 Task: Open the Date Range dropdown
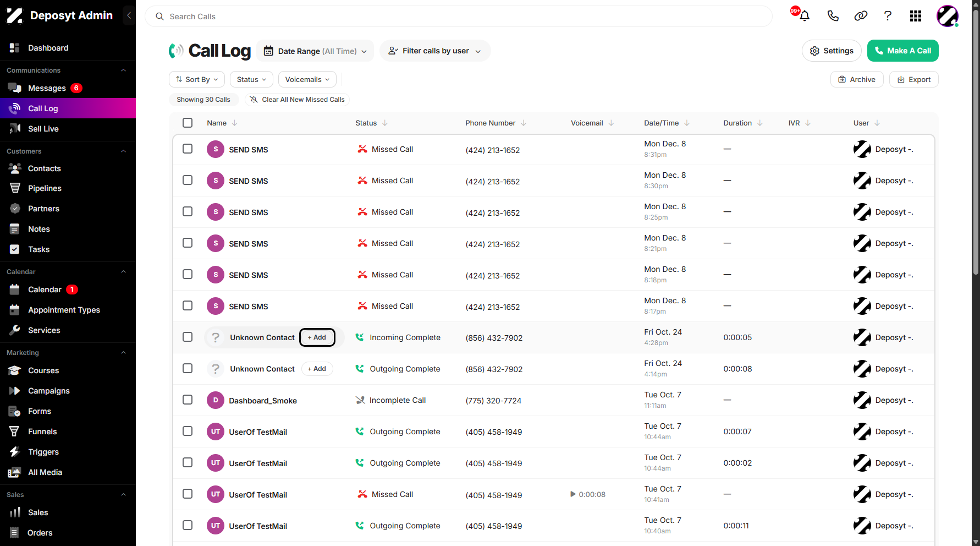315,51
